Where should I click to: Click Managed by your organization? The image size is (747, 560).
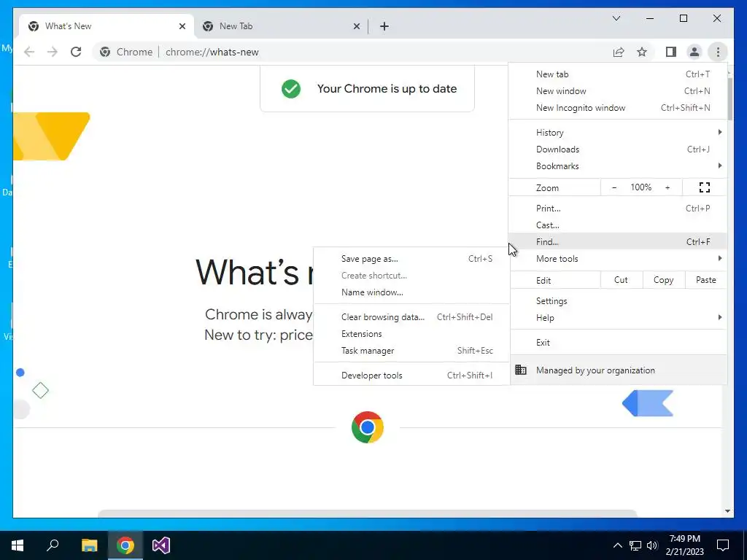[618, 370]
